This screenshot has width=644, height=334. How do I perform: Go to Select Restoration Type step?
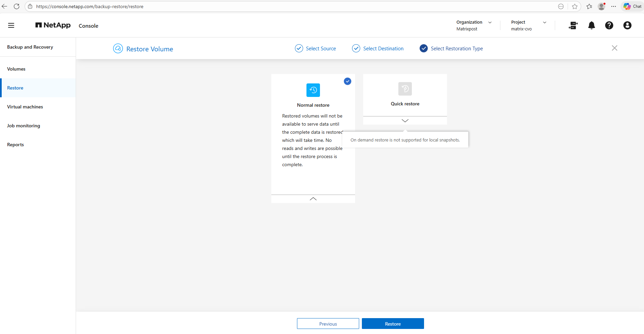(451, 49)
